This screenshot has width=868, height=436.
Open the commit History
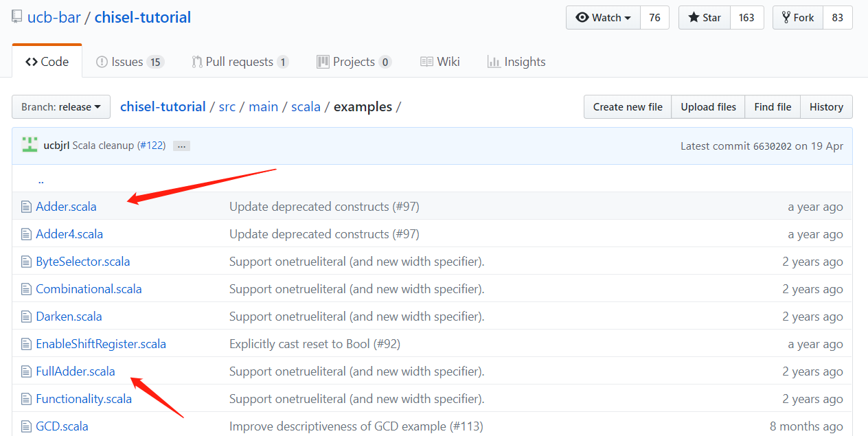[826, 107]
